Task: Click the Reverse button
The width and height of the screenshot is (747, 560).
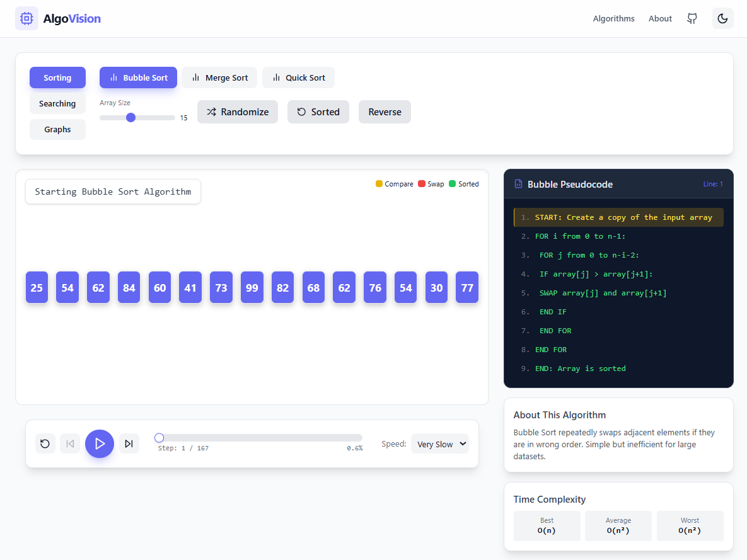Action: pos(385,112)
